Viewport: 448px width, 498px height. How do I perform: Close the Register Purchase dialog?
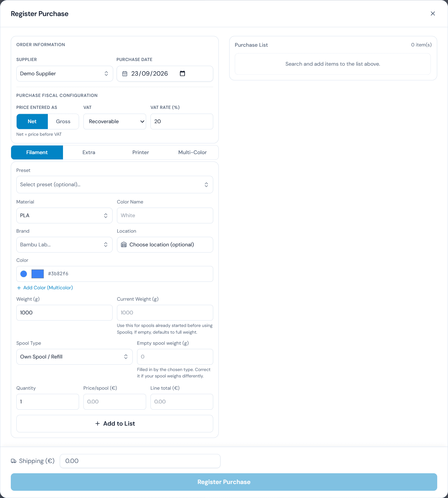(433, 14)
